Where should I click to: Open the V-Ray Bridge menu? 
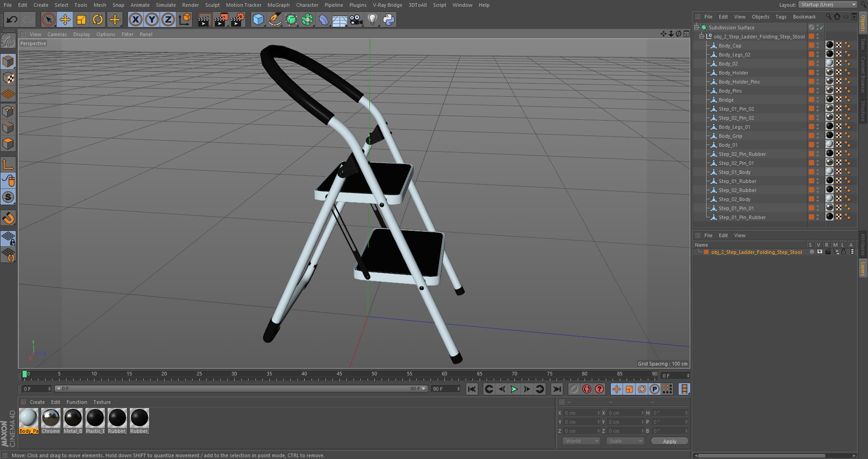[x=387, y=5]
